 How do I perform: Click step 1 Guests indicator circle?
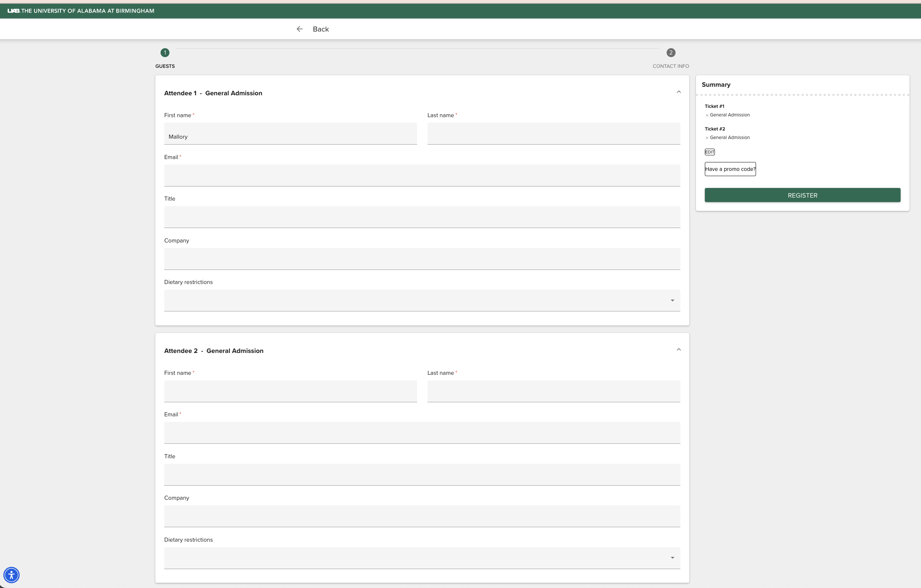[165, 52]
